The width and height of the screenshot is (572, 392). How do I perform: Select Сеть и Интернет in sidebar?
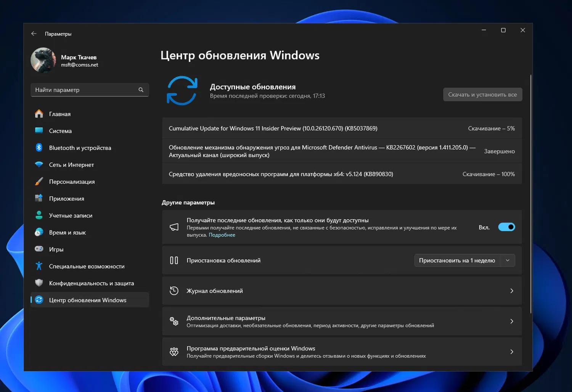click(90, 165)
